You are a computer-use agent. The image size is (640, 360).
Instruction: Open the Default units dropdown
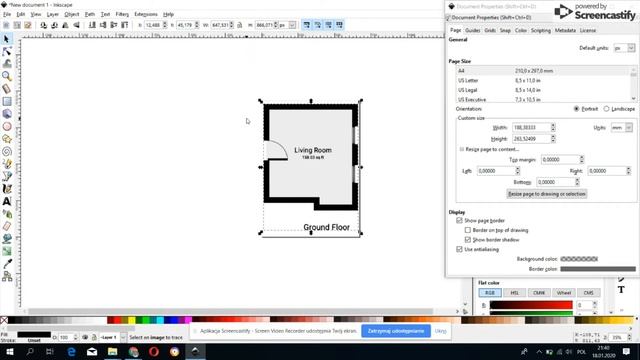(x=624, y=48)
